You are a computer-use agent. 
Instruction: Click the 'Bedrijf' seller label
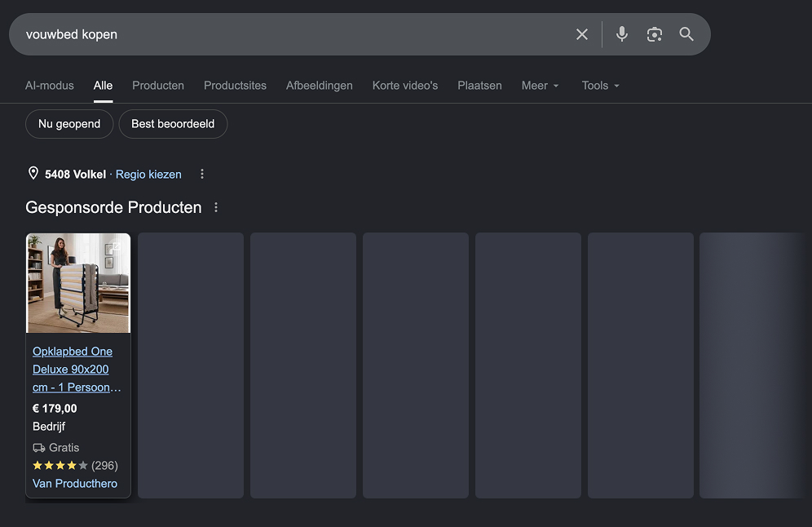49,427
